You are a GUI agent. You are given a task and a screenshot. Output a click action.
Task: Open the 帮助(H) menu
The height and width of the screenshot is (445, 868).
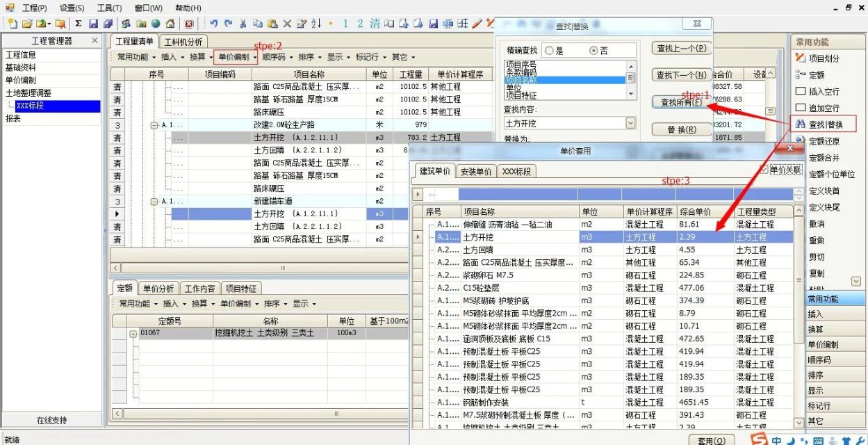188,8
